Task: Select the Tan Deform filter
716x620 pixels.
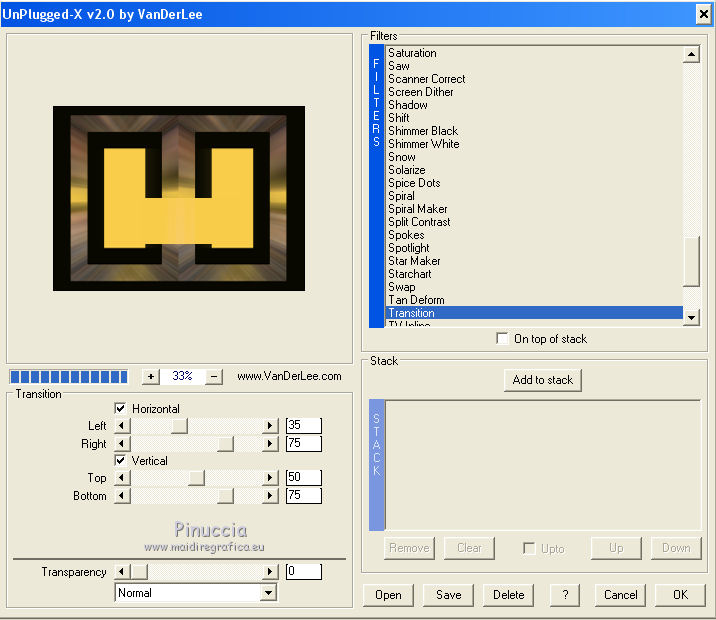Action: tap(416, 300)
